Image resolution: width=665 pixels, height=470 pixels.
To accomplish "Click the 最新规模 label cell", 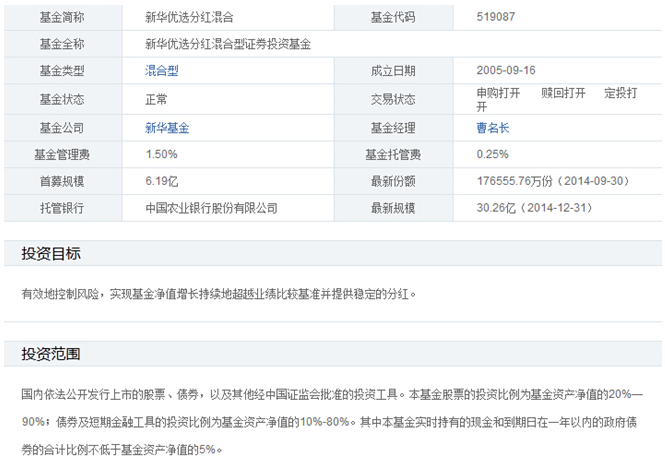I will click(394, 208).
